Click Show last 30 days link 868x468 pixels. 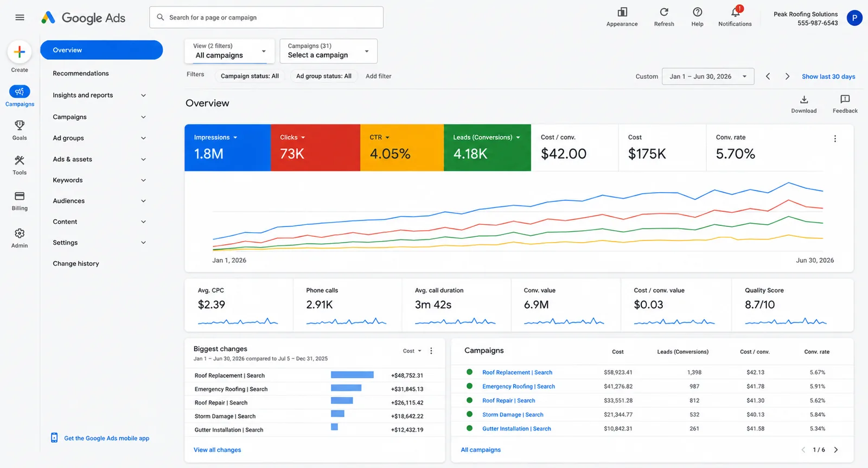click(x=828, y=77)
